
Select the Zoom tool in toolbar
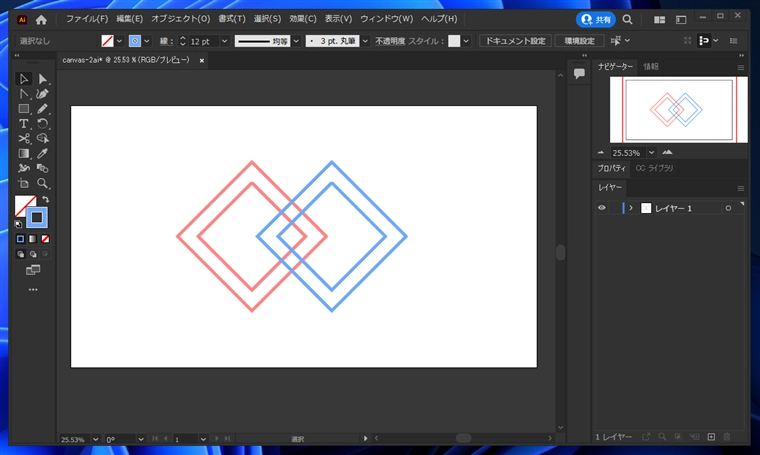(x=43, y=184)
